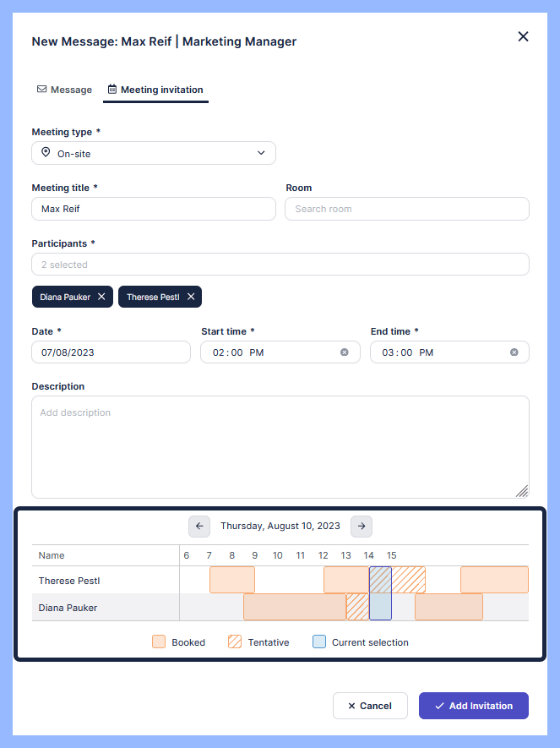Viewport: 560px width, 748px height.
Task: Go to next day in schedule
Action: 362,526
